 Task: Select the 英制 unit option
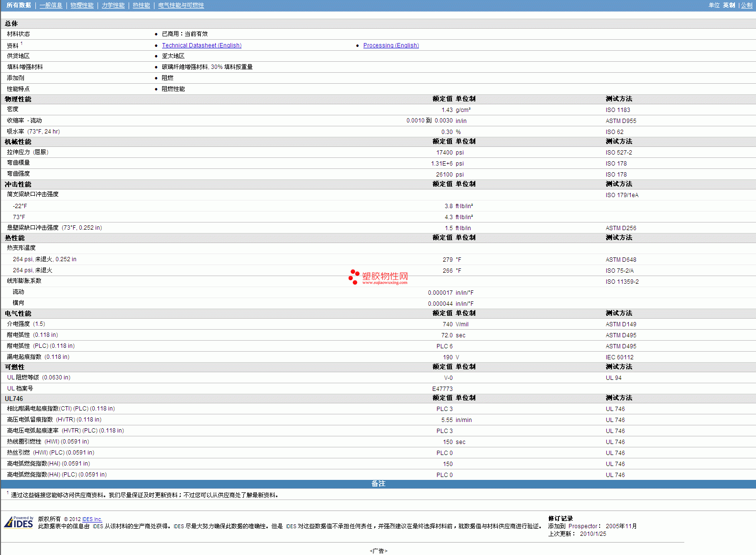[729, 5]
